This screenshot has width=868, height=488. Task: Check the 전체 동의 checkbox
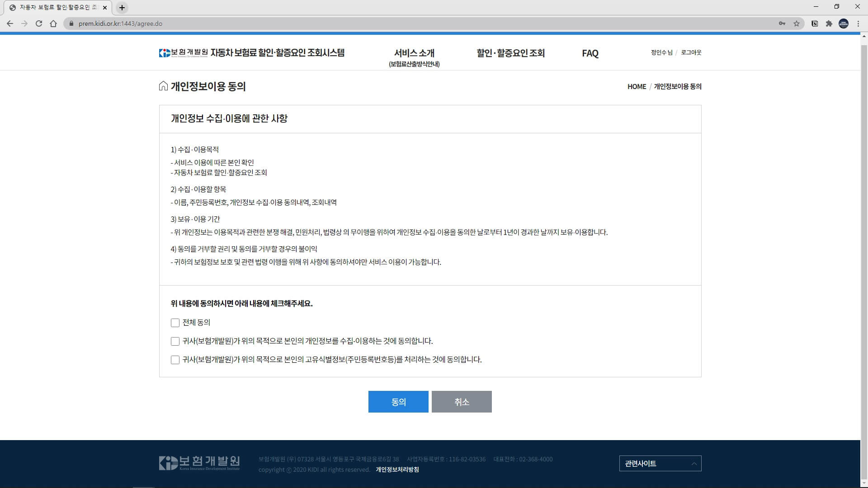[175, 323]
